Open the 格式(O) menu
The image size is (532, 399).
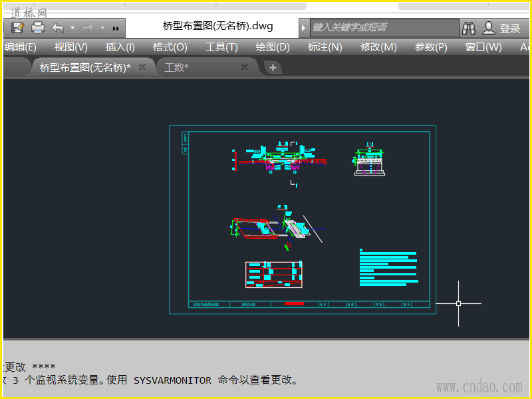pyautogui.click(x=170, y=47)
